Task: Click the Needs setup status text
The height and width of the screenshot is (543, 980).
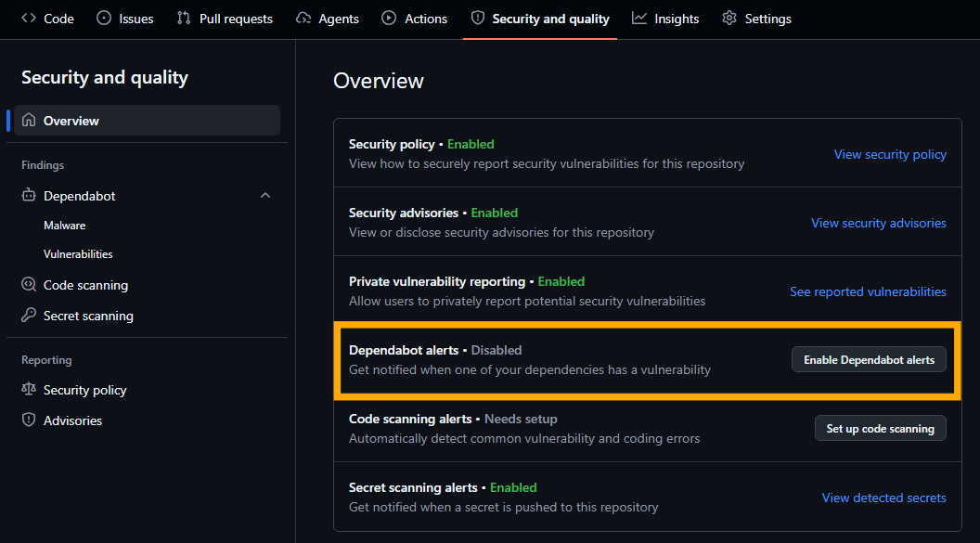Action: (x=521, y=420)
